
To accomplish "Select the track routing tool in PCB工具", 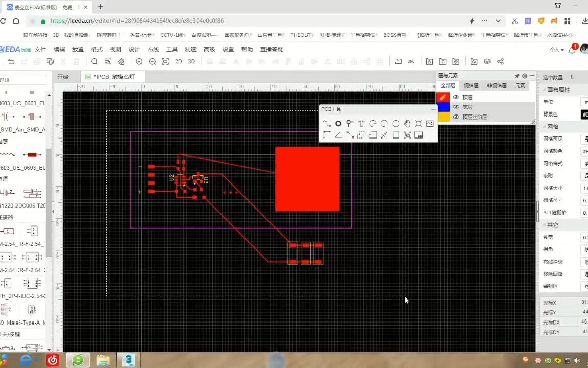I will pos(327,123).
